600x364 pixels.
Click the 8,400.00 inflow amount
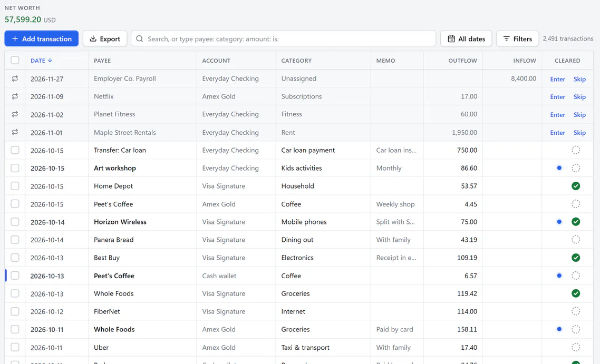tap(524, 78)
